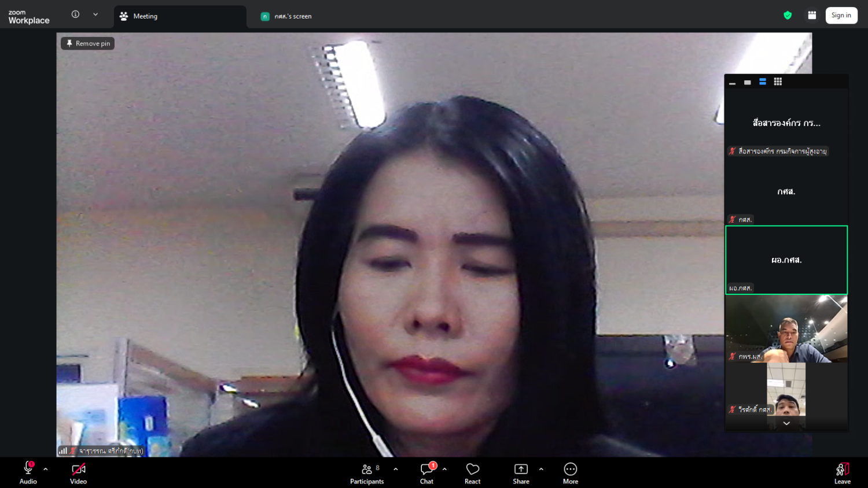
Task: Expand the Chat options caret
Action: tap(444, 469)
